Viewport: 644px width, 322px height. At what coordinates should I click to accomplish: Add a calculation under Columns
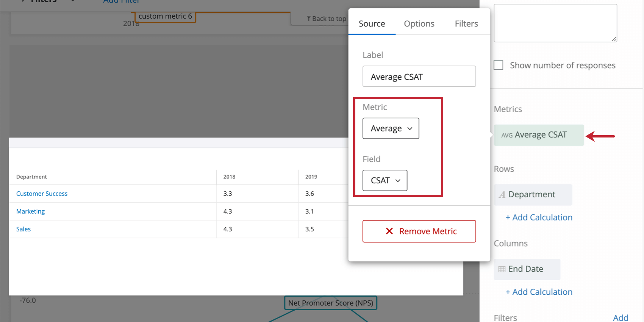coord(539,292)
